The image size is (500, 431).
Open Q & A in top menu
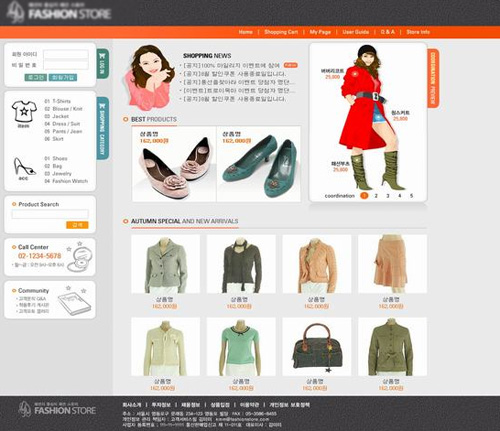tap(387, 32)
